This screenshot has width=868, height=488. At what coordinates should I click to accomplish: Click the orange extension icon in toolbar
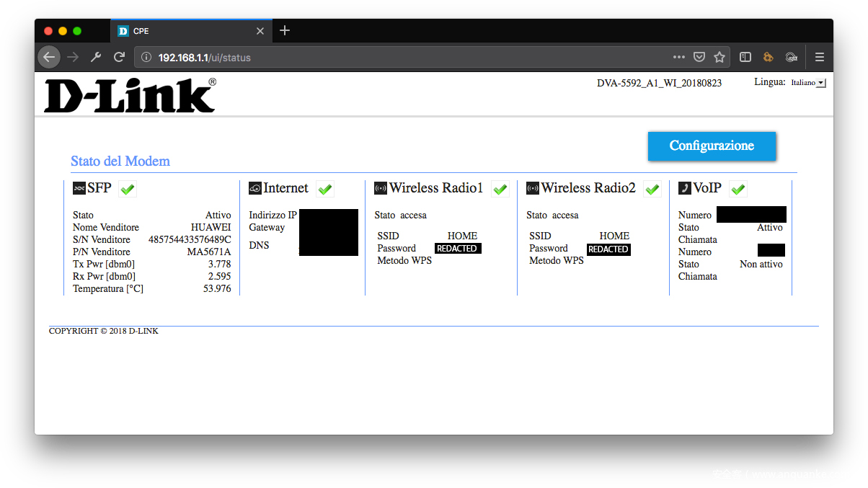(769, 57)
